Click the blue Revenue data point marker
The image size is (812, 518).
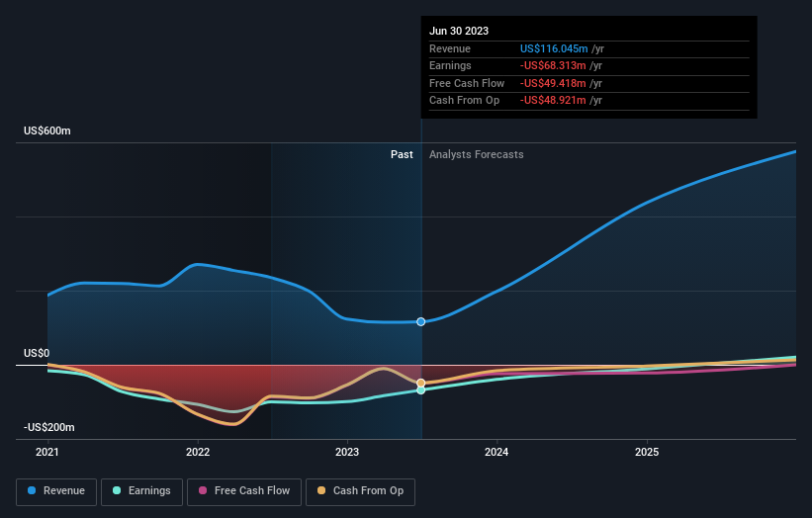pos(421,322)
